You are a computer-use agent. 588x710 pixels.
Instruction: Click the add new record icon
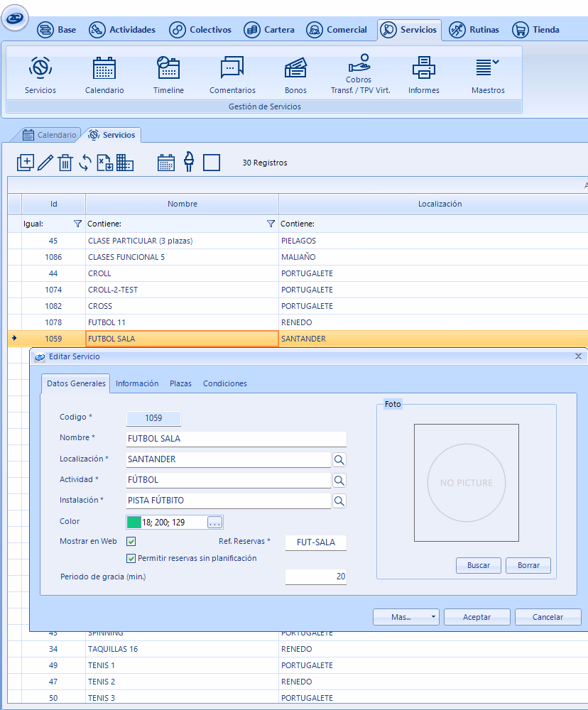pos(25,163)
